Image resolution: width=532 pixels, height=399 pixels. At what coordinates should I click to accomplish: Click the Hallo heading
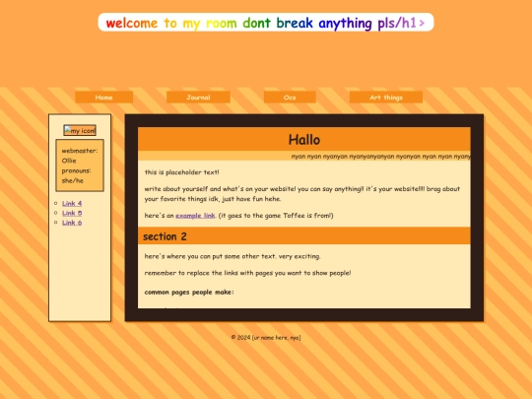click(x=304, y=140)
